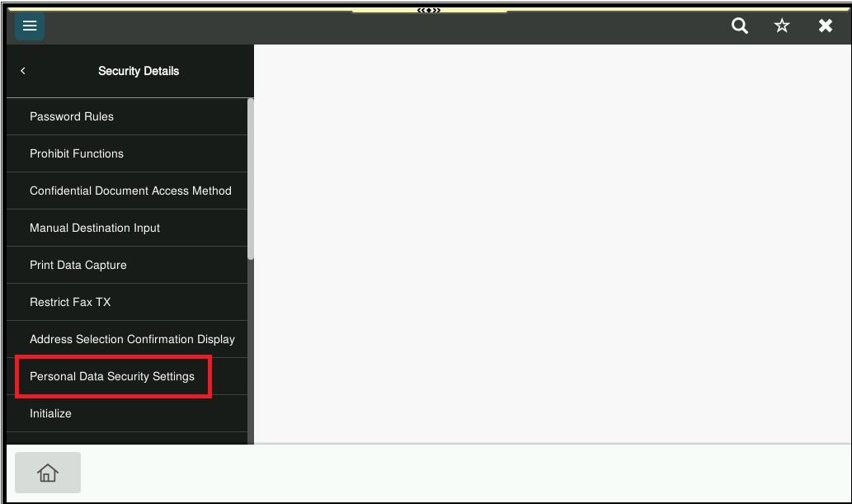This screenshot has width=852, height=504.
Task: Click the search magnifier icon
Action: point(740,26)
